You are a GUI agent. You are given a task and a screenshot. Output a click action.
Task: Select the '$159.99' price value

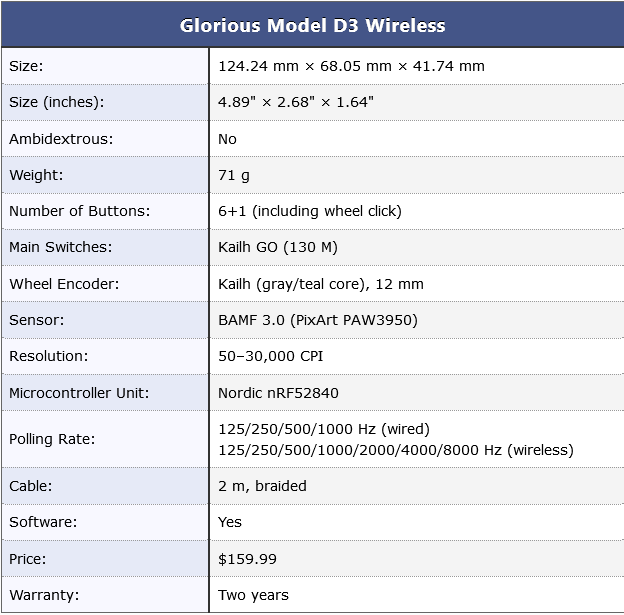pos(247,559)
